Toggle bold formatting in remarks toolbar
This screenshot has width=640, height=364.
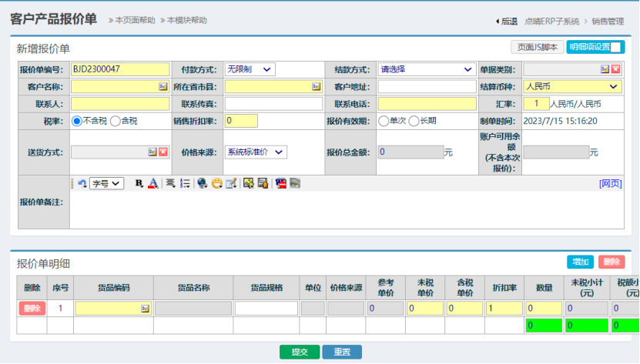139,183
